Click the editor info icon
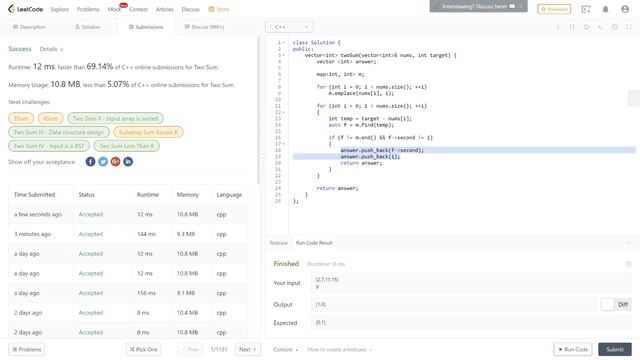Screen dimensions: 640x360 click(x=558, y=27)
